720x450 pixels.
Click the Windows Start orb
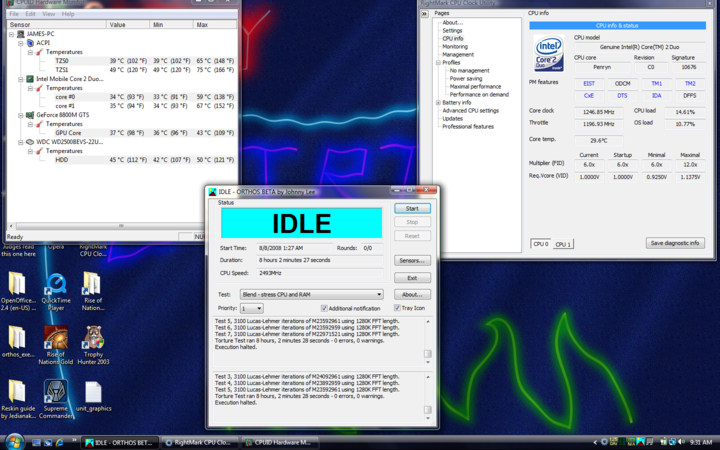point(14,442)
